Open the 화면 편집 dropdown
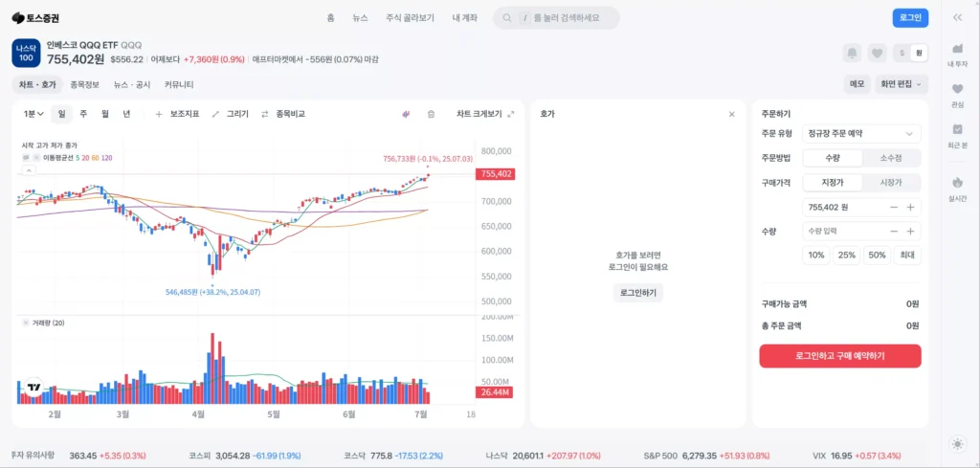Image resolution: width=980 pixels, height=468 pixels. (903, 83)
